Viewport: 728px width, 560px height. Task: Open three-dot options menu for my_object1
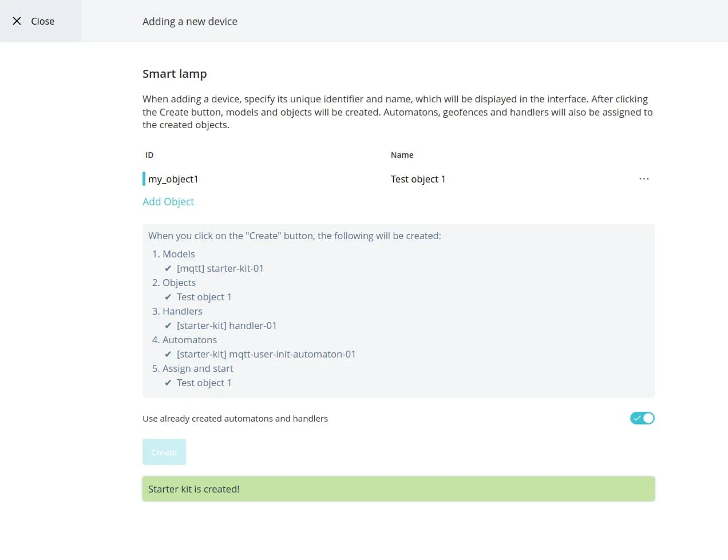pos(644,179)
